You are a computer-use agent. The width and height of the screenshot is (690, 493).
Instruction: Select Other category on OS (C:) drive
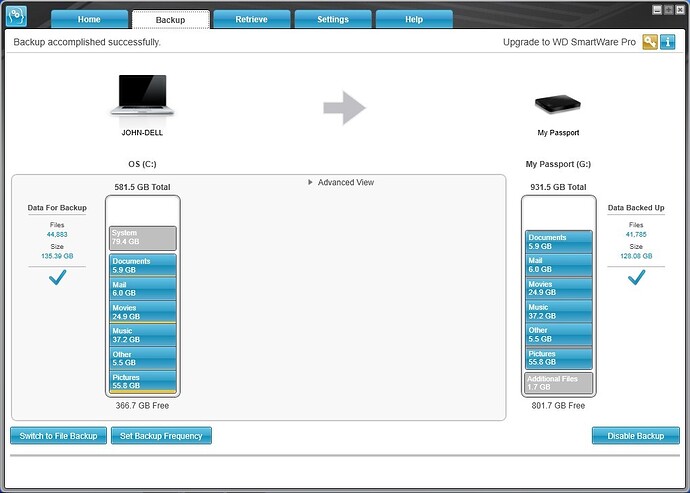(143, 358)
